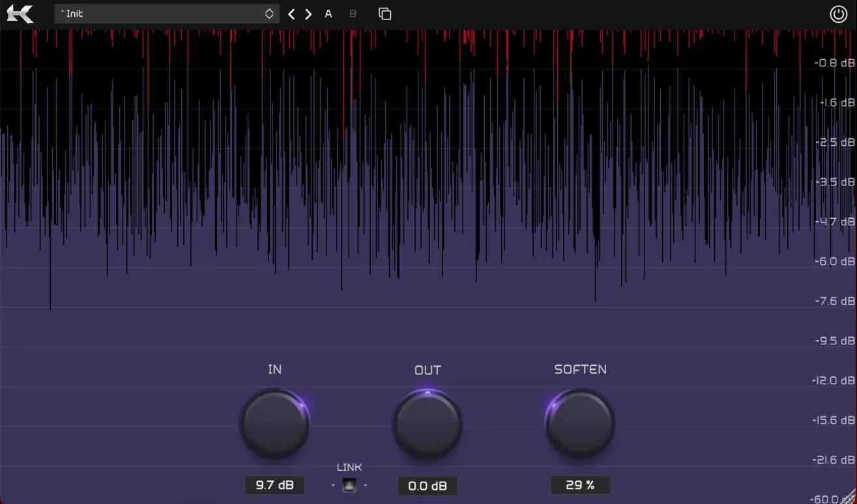Click the Kazrog K logo
The image size is (857, 504).
coord(20,14)
